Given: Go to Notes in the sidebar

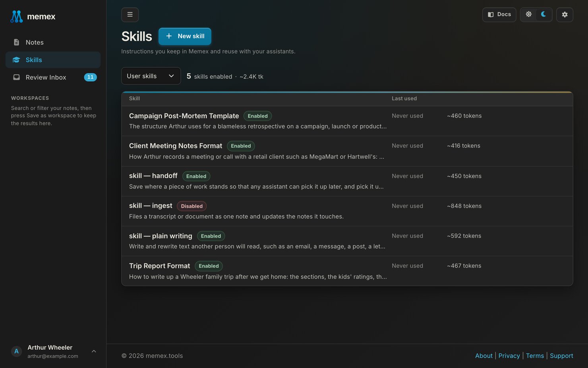Looking at the screenshot, I should pyautogui.click(x=53, y=43).
